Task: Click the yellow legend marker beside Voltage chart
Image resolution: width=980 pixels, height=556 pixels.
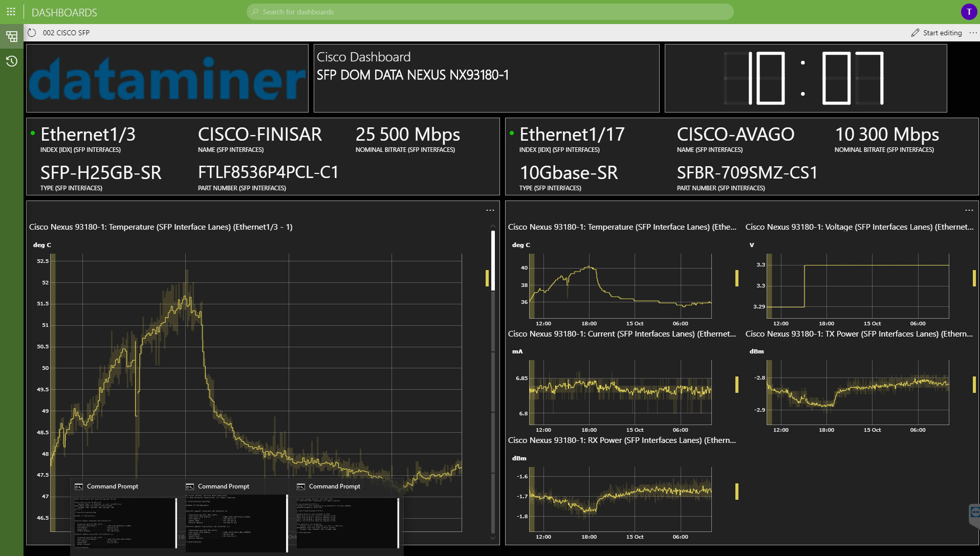Action: coord(974,278)
